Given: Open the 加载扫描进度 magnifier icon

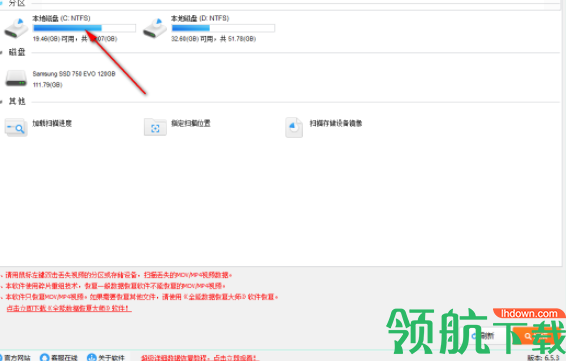Looking at the screenshot, I should pos(16,127).
